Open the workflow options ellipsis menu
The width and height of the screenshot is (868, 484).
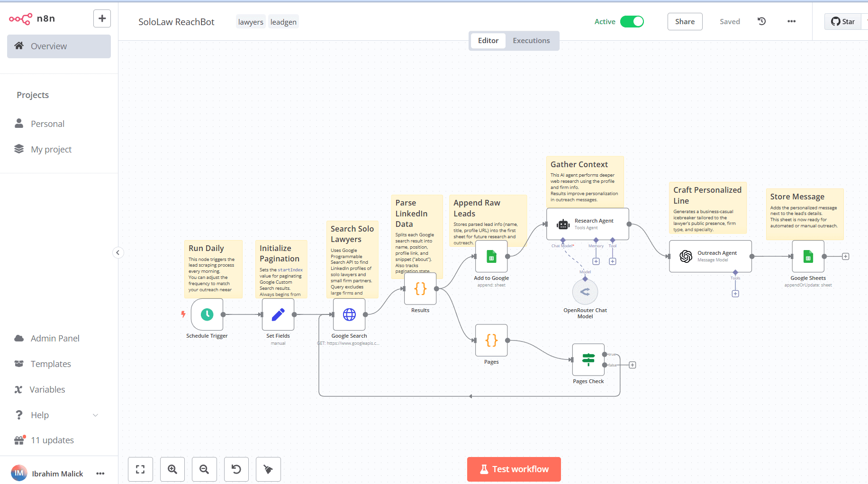[x=792, y=21]
